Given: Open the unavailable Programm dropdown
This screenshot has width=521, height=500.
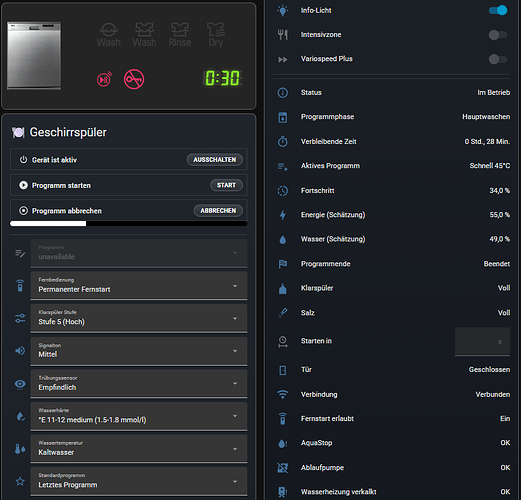Looking at the screenshot, I should 139,253.
